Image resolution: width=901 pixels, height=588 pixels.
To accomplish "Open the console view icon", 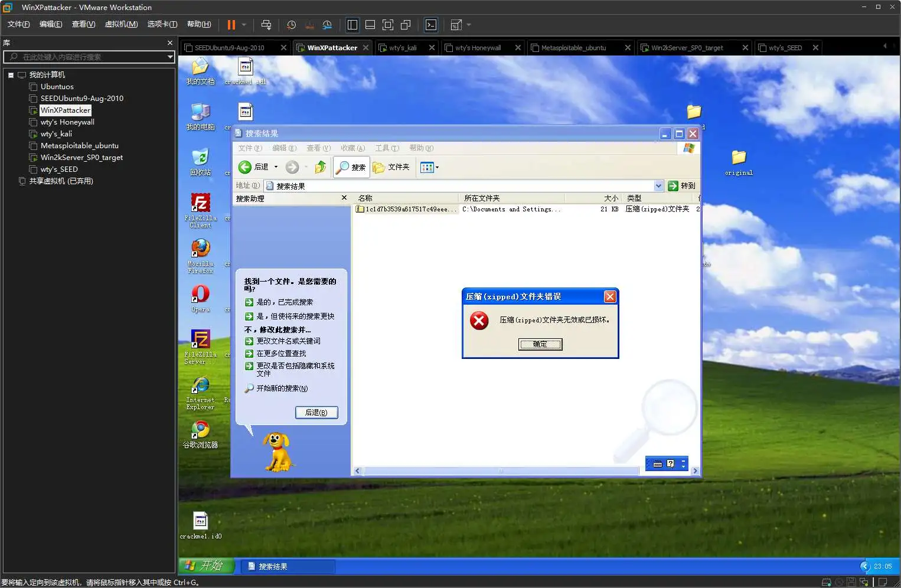I will [431, 25].
